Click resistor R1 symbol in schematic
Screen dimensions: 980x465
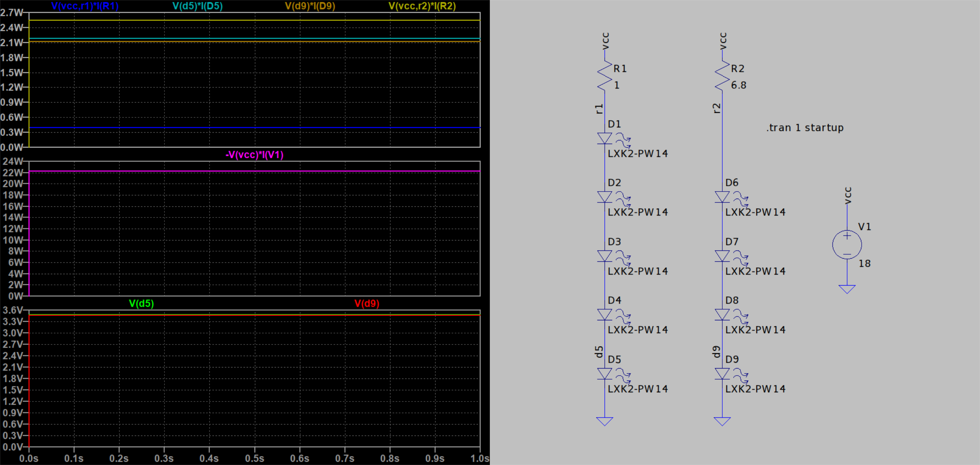click(x=605, y=76)
